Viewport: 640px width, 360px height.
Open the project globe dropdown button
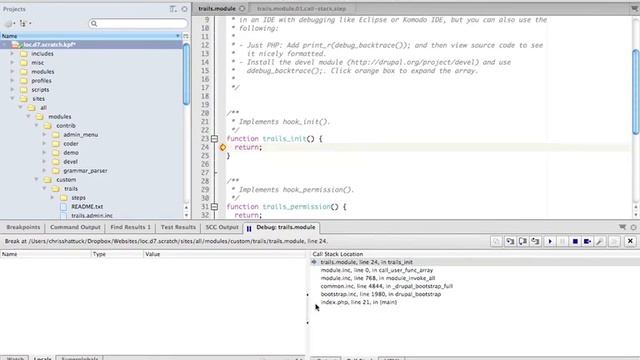click(10, 23)
